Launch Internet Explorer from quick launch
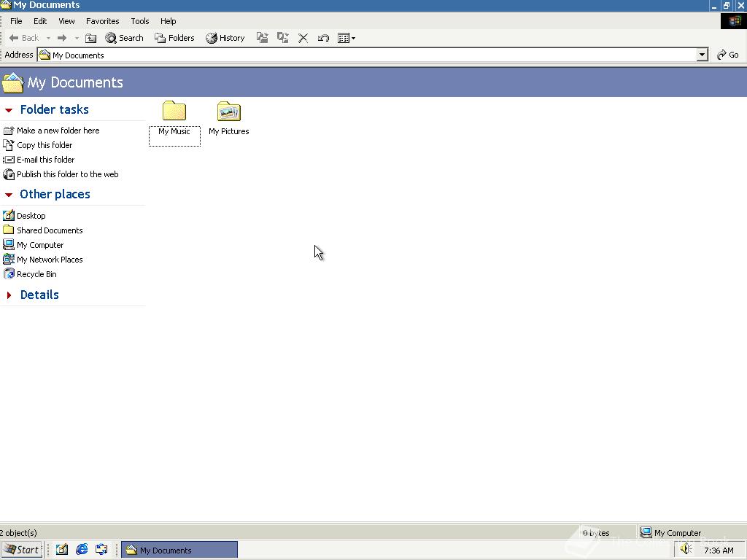 tap(82, 550)
